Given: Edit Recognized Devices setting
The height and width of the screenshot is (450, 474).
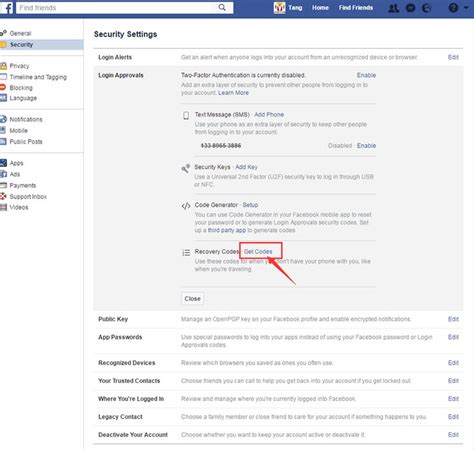Looking at the screenshot, I should (x=453, y=363).
